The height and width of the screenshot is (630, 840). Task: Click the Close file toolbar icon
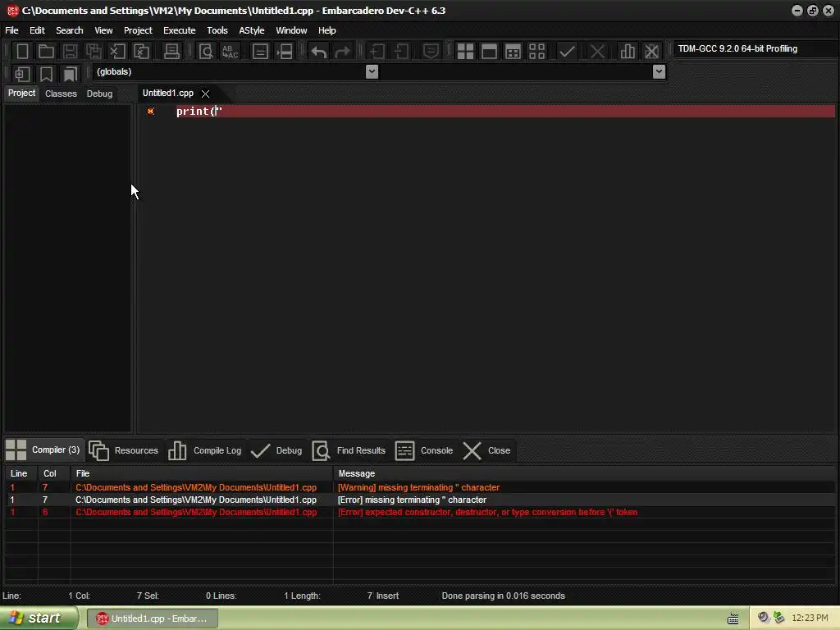[117, 52]
